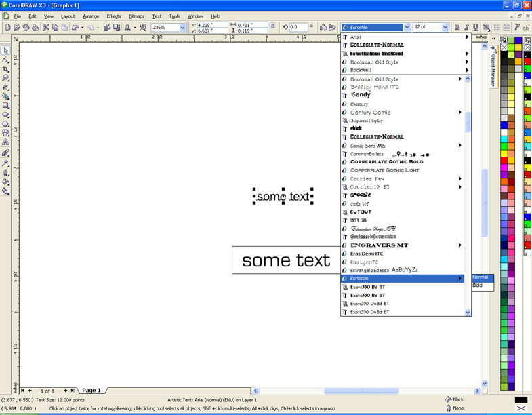
Task: Click the Mirror vertically icon
Action: (x=332, y=28)
